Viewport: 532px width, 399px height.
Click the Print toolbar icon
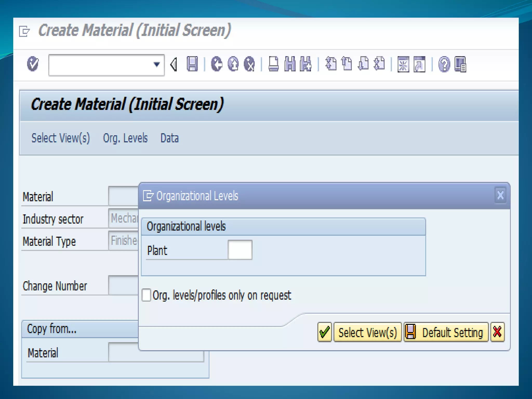coord(274,64)
